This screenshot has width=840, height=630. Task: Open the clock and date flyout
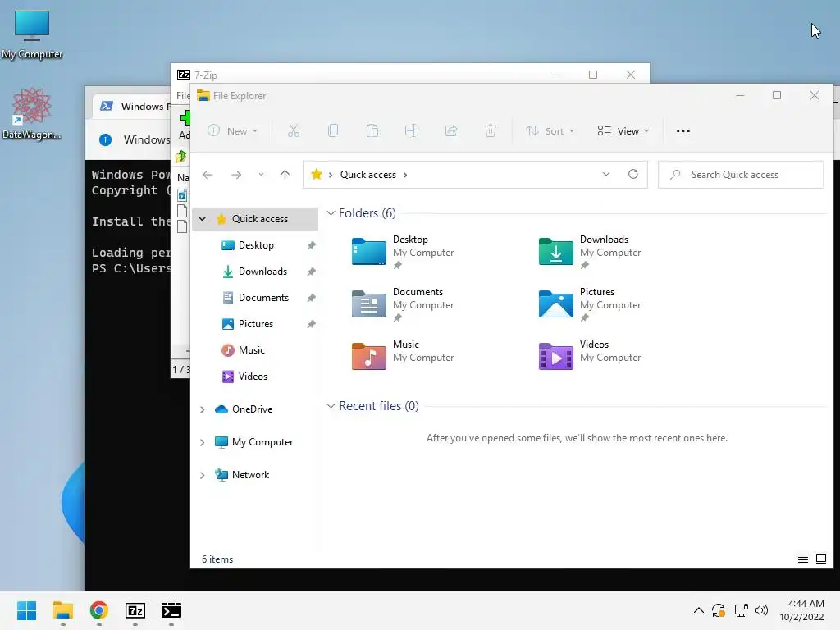click(802, 610)
